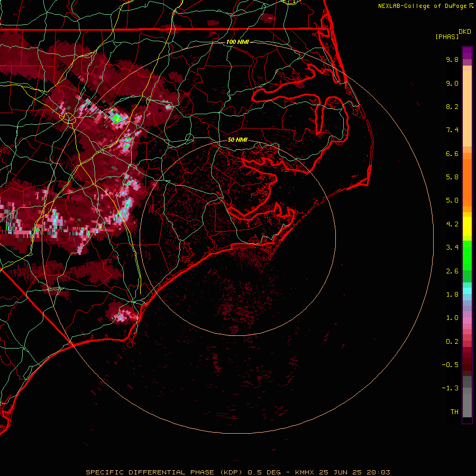Viewport: 476px width, 476px height.
Task: Click the 9.8 value on the color scale
Action: [x=452, y=59]
